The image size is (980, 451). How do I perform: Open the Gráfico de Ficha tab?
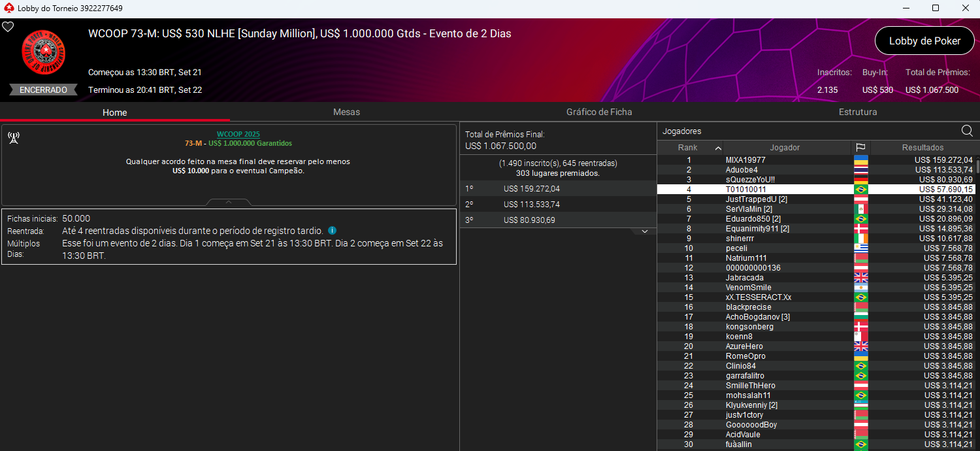[x=599, y=112]
